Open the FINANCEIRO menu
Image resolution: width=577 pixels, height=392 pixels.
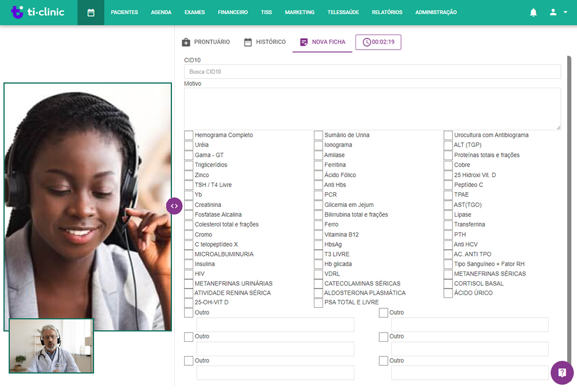click(233, 13)
